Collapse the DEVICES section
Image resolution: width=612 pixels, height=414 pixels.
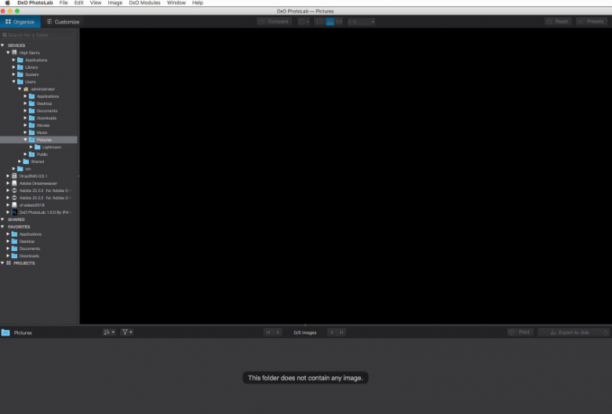coord(3,45)
